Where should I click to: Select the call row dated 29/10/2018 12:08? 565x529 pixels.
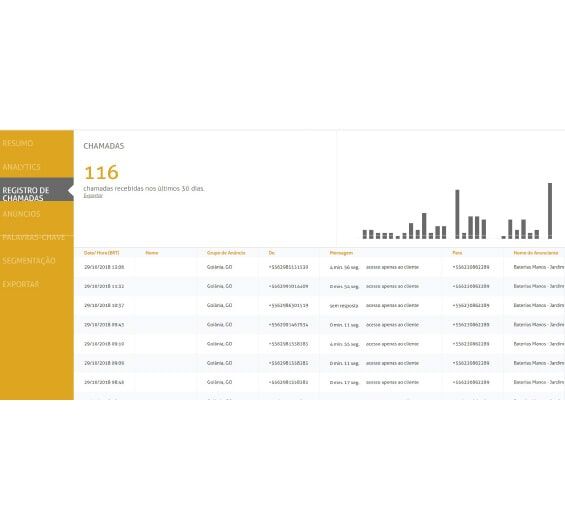click(x=319, y=267)
